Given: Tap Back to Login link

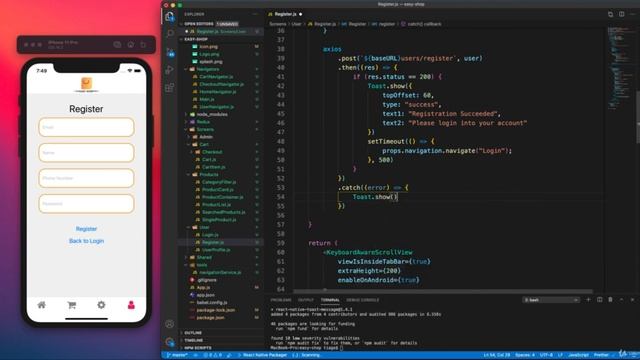Looking at the screenshot, I should 86,241.
